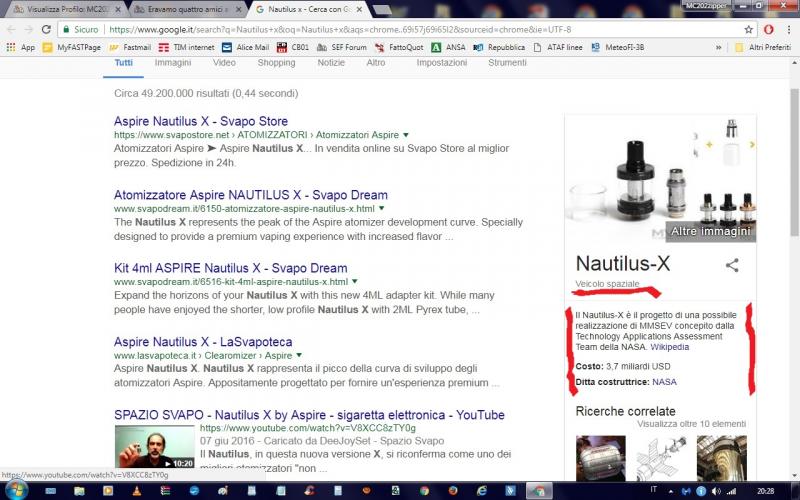Open the red Opera extension icon

coord(768,30)
